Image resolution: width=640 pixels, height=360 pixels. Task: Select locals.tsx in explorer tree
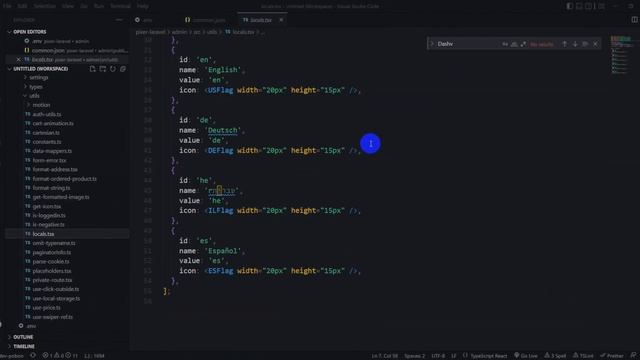43,234
